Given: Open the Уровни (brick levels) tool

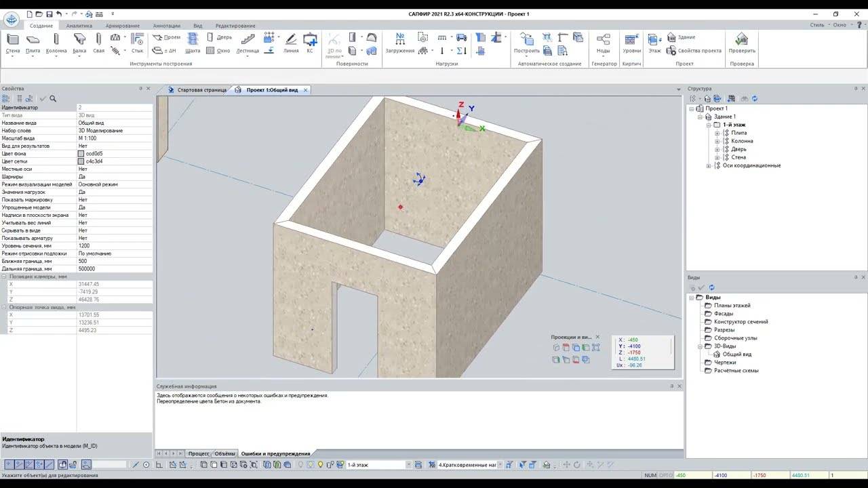Looking at the screenshot, I should click(631, 43).
